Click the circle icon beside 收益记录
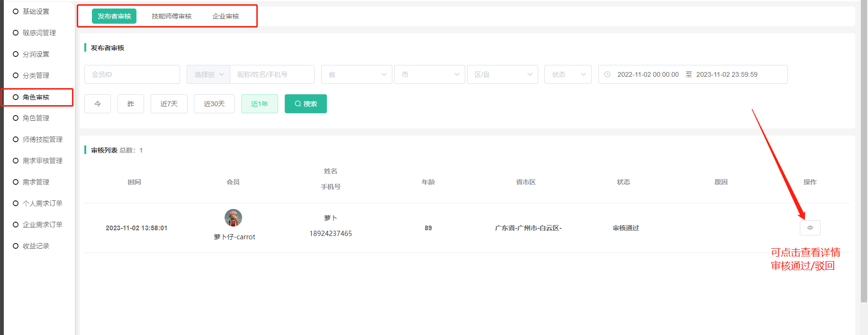Screen dimensions: 868x335 (x=16, y=246)
